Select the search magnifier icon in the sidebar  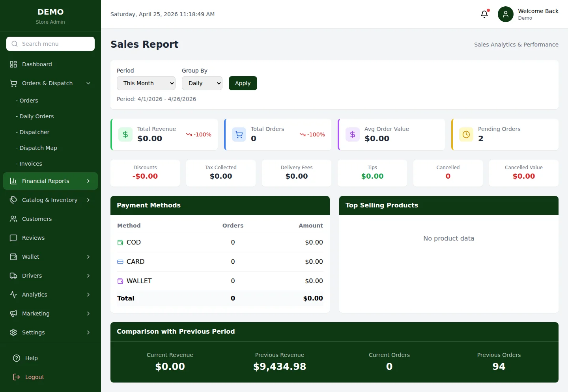[15, 43]
